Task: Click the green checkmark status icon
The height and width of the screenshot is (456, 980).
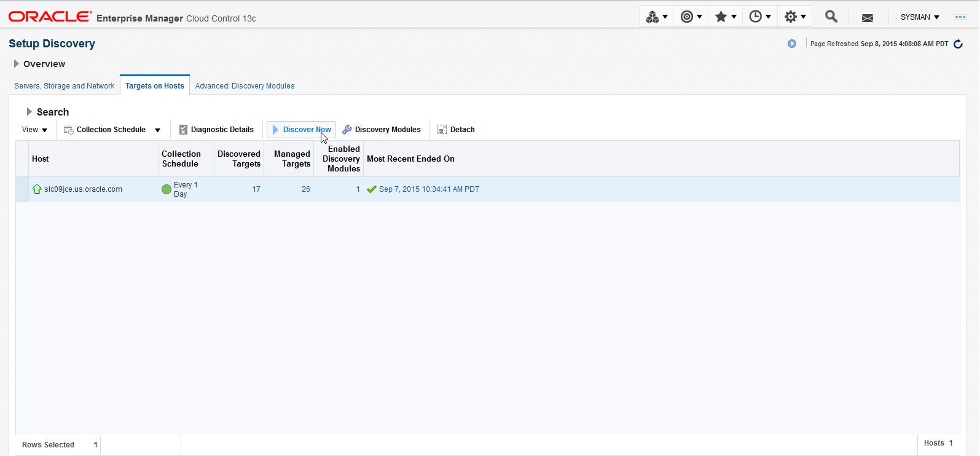Action: (x=372, y=189)
